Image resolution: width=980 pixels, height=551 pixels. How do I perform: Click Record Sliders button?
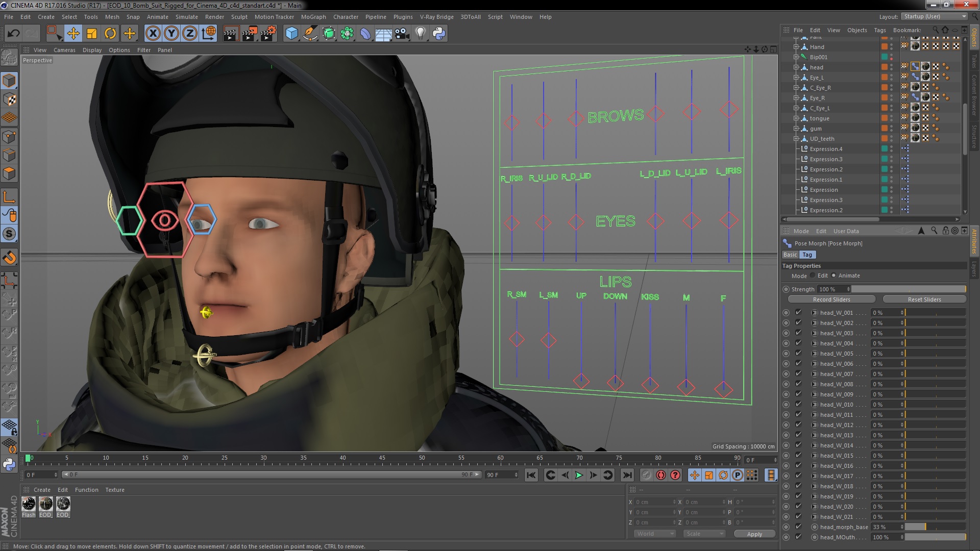831,299
